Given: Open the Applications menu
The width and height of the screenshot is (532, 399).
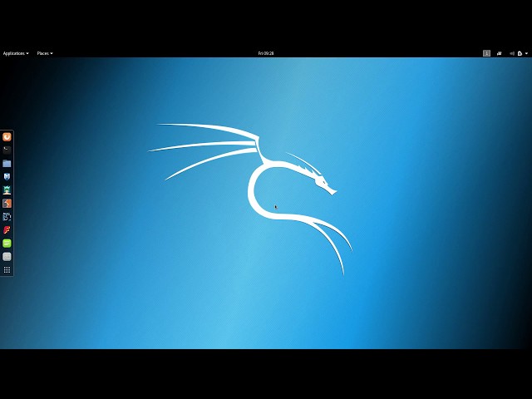Looking at the screenshot, I should [16, 53].
